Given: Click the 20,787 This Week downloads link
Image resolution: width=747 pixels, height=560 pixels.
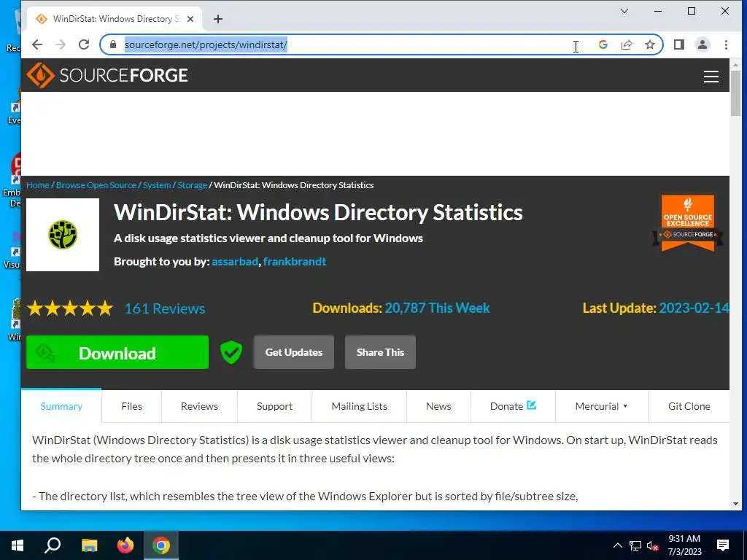Looking at the screenshot, I should click(438, 308).
